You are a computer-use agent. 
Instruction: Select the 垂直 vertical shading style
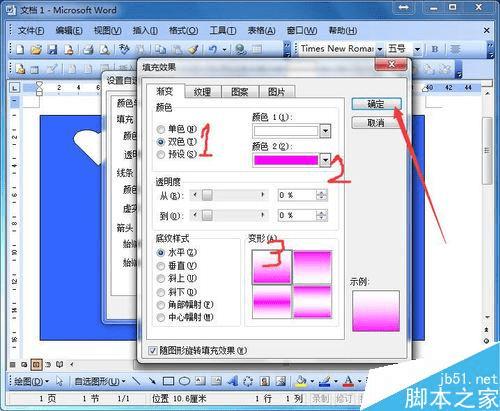[161, 266]
